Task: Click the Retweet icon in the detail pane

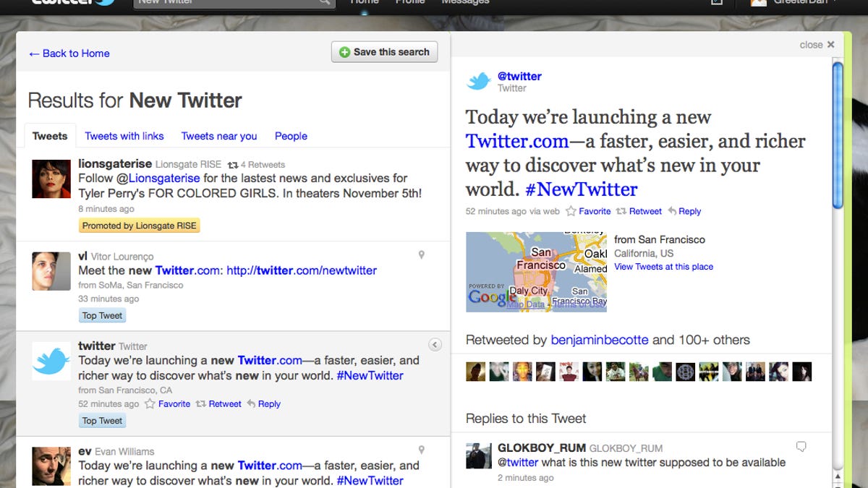Action: click(621, 211)
